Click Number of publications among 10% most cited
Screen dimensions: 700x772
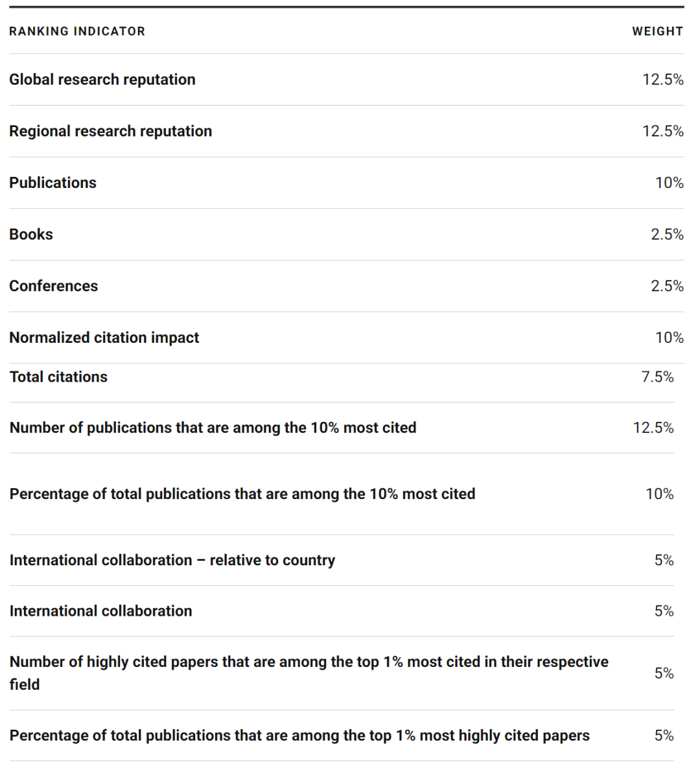213,428
